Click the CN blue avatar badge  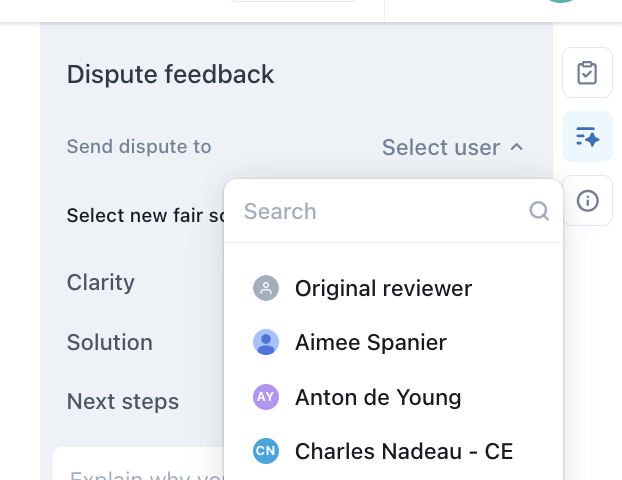point(266,451)
